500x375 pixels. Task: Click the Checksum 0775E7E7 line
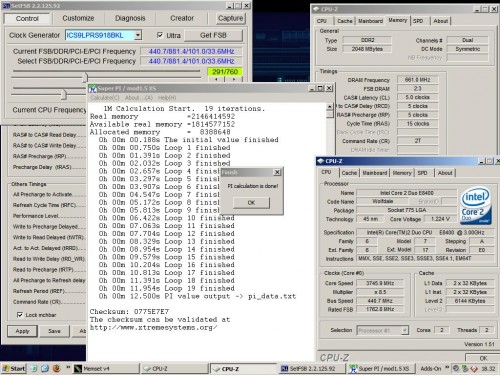pyautogui.click(x=129, y=312)
